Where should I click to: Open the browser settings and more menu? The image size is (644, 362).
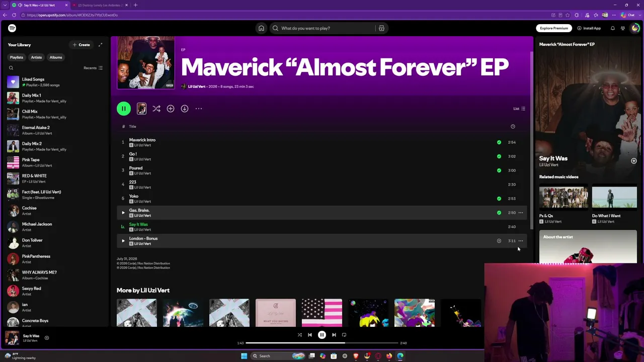point(614,15)
